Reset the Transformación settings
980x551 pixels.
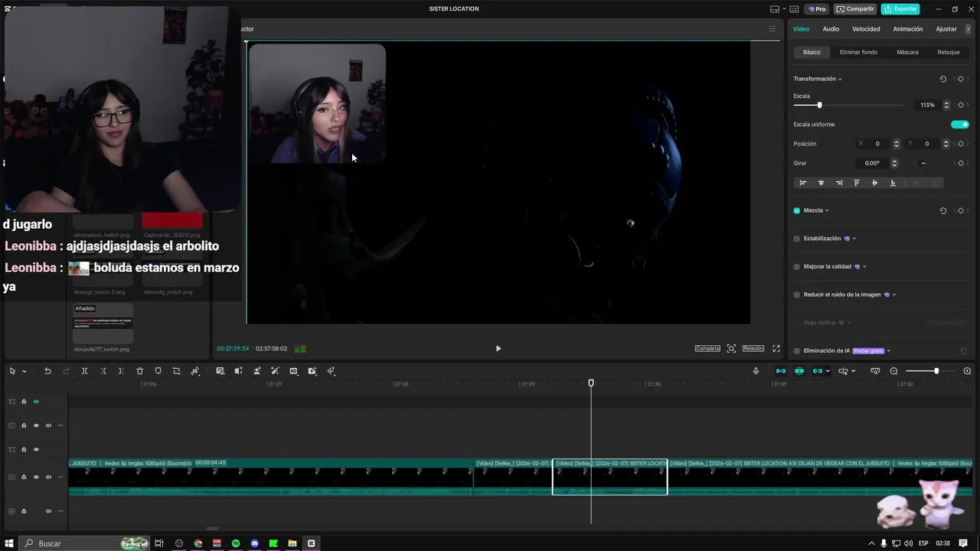click(x=942, y=79)
